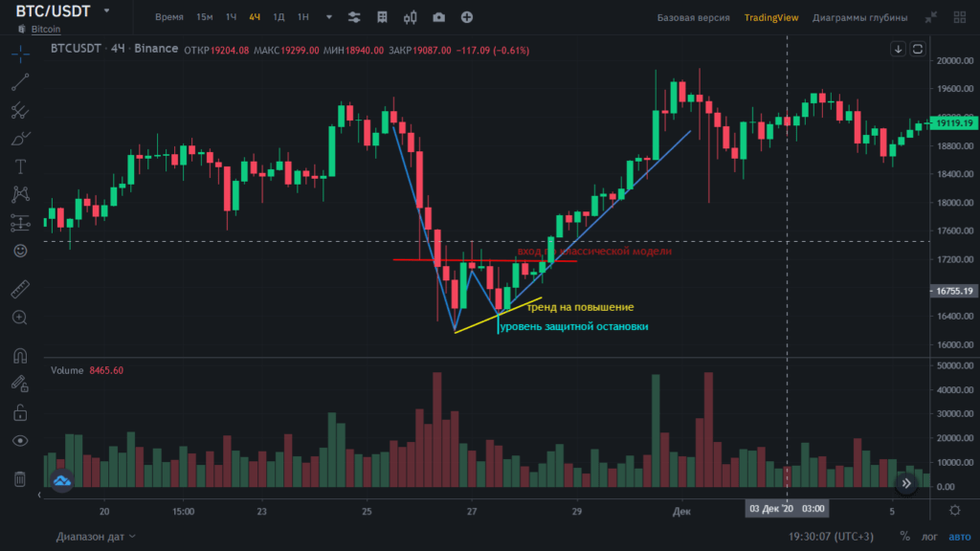Viewport: 980px width, 551px height.
Task: Enable авто price scale mode
Action: [959, 537]
